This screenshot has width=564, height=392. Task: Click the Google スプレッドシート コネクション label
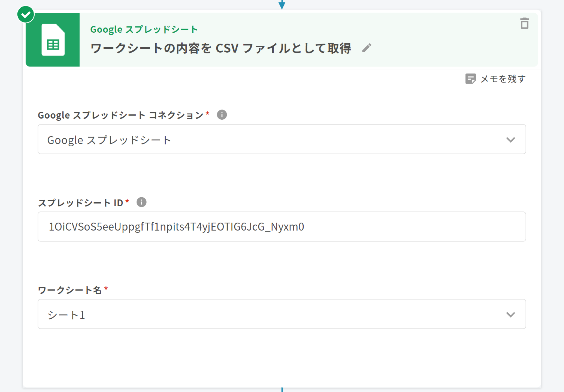120,115
